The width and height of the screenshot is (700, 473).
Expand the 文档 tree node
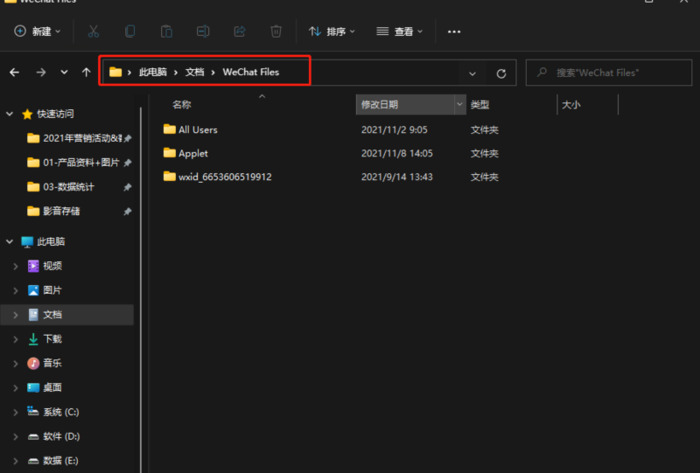[16, 315]
